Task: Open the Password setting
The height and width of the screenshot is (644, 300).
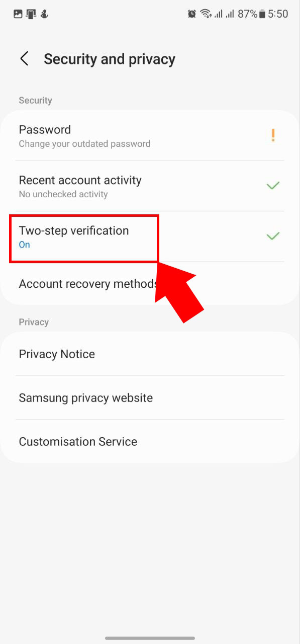Action: [150, 136]
